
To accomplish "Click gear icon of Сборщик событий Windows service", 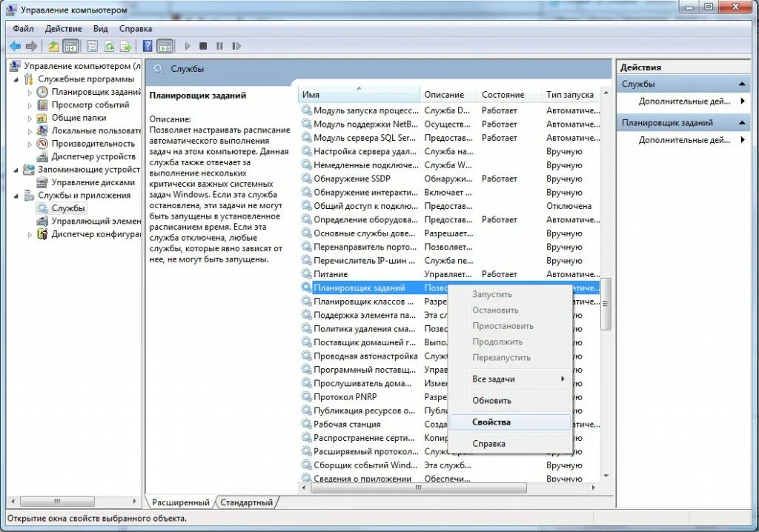I will (306, 465).
